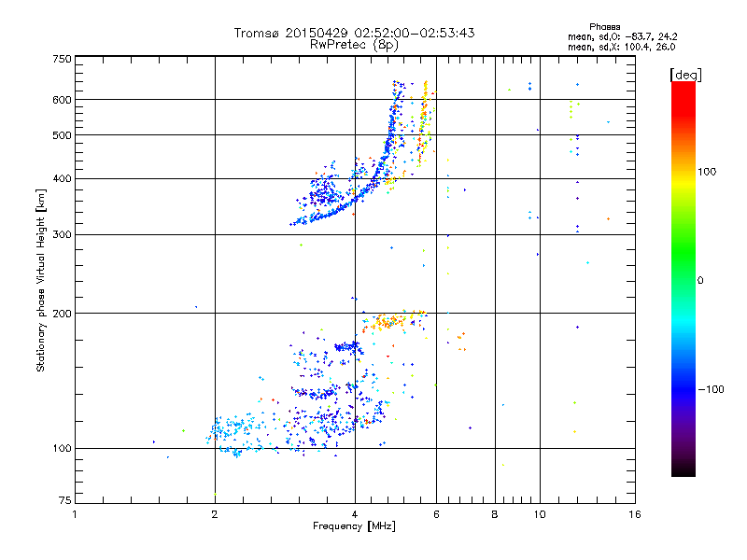Screen dimensions: 747x560
Task: Click the dense blue F-layer trace near 350 km
Action: coord(333,209)
